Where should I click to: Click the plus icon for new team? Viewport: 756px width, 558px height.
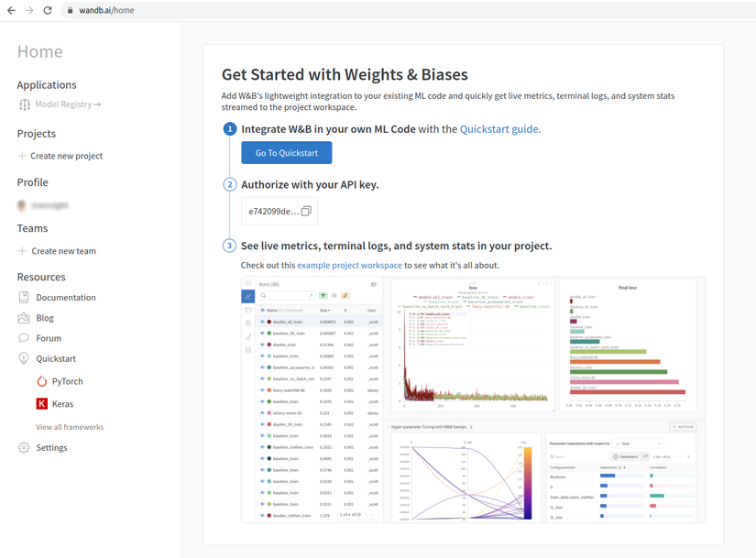click(22, 251)
